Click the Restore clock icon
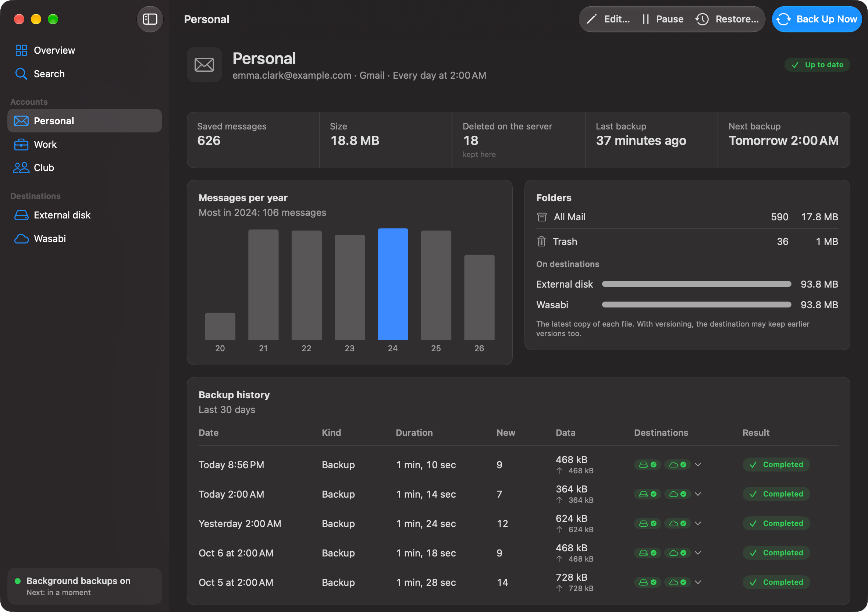The width and height of the screenshot is (868, 612). pos(702,19)
